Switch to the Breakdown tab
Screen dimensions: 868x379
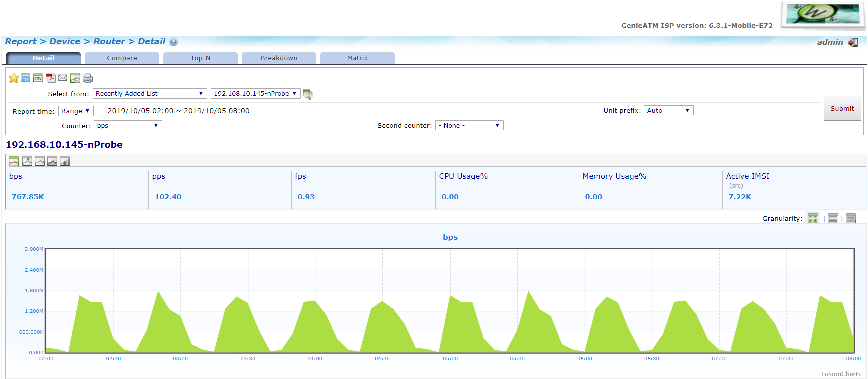(279, 58)
